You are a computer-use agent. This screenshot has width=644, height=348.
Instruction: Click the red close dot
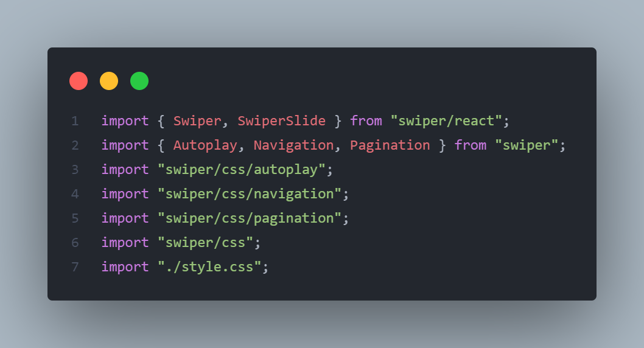tap(79, 81)
